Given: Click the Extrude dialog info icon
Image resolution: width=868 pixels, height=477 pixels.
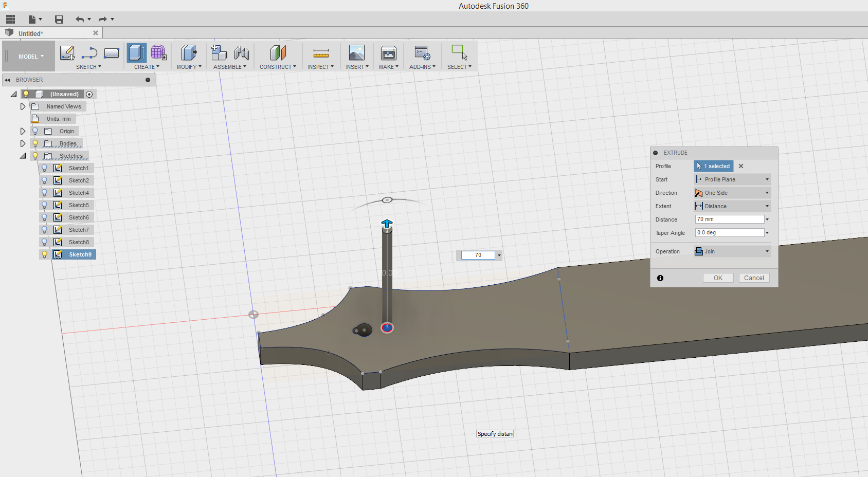Looking at the screenshot, I should [x=660, y=278].
